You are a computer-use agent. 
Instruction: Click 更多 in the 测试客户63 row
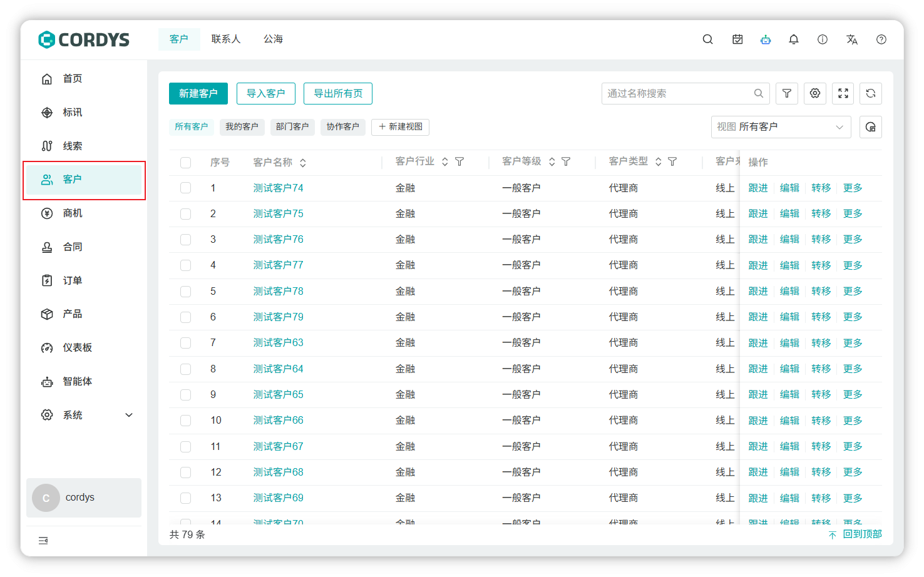(x=853, y=343)
